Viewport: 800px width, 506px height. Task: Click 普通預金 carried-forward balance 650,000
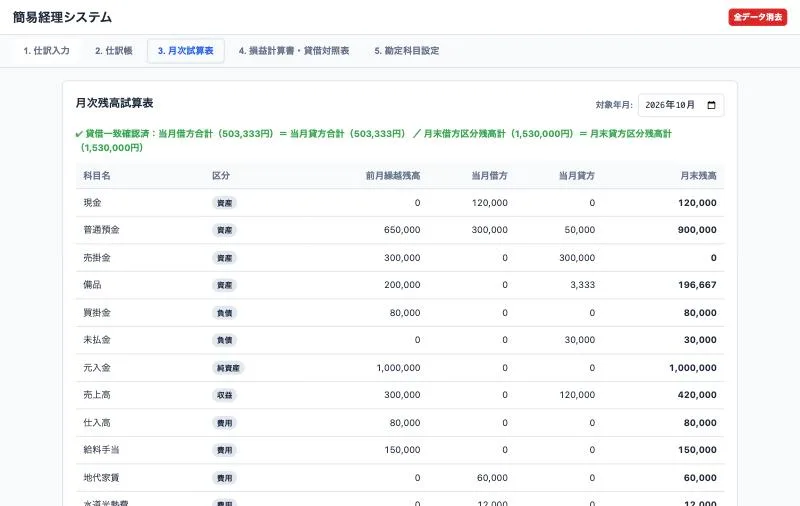pos(402,230)
